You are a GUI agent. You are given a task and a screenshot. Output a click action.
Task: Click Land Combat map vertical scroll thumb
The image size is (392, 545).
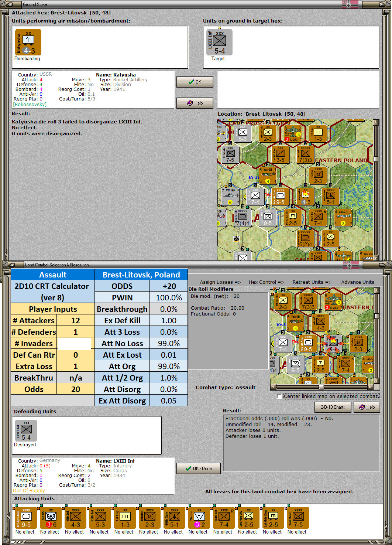click(376, 316)
